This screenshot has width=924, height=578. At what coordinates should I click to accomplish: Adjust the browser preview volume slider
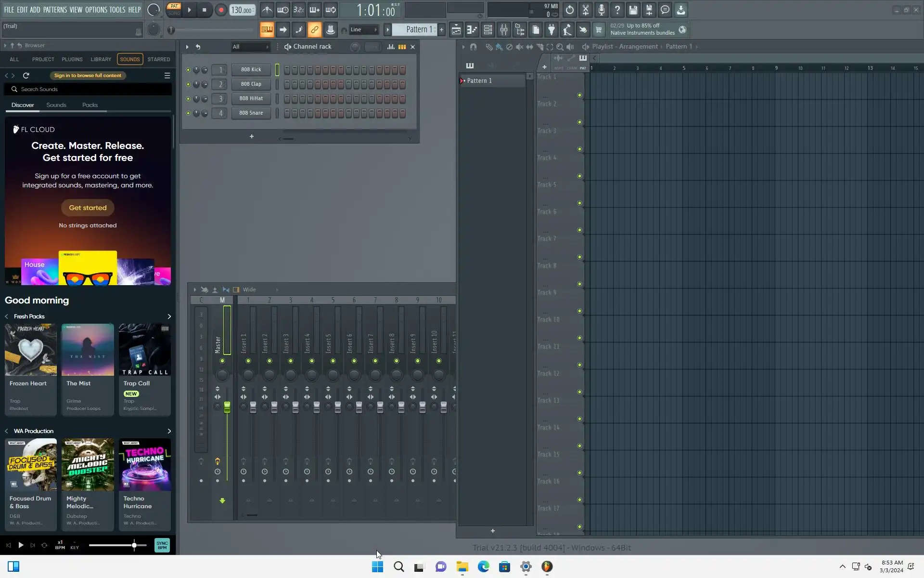coord(134,545)
